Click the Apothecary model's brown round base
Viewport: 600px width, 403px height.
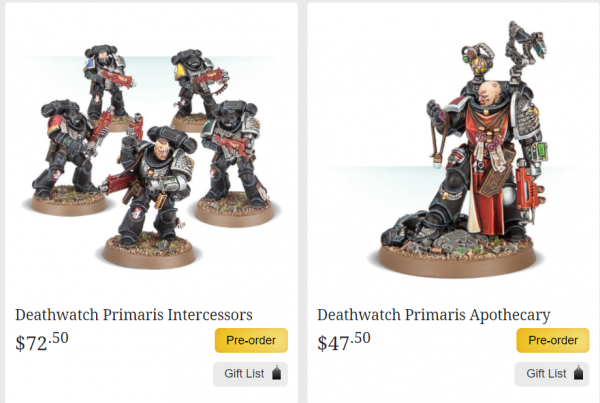457,260
